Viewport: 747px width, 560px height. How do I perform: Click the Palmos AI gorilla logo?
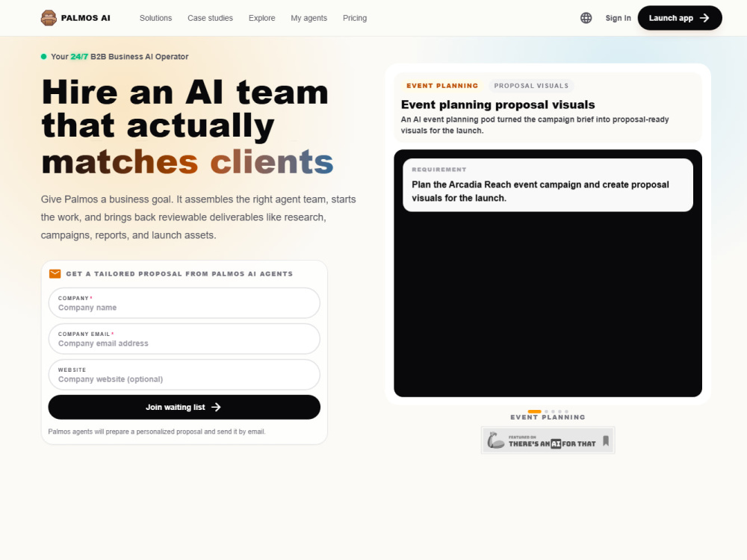click(x=49, y=18)
